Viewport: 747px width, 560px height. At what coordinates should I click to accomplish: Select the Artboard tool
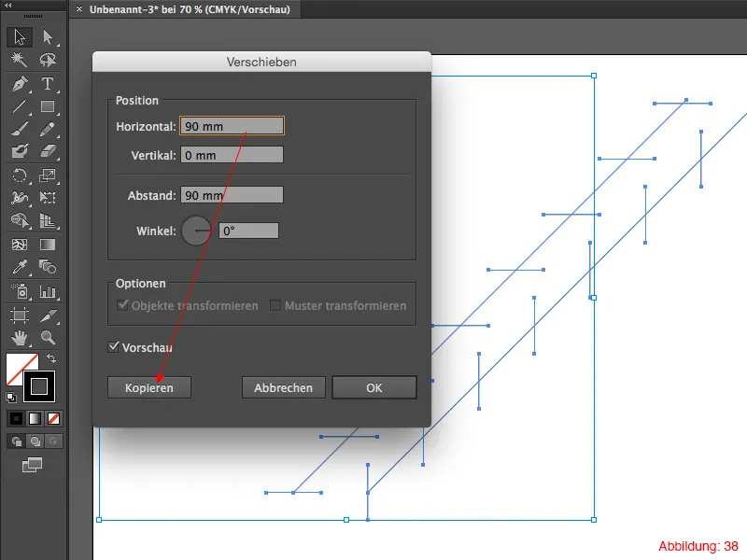pyautogui.click(x=20, y=315)
